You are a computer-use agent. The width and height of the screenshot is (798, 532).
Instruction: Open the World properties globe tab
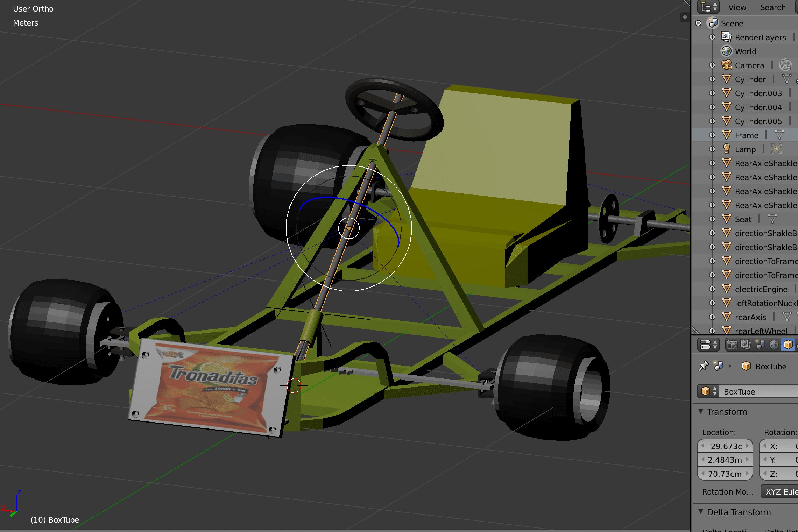(x=774, y=345)
